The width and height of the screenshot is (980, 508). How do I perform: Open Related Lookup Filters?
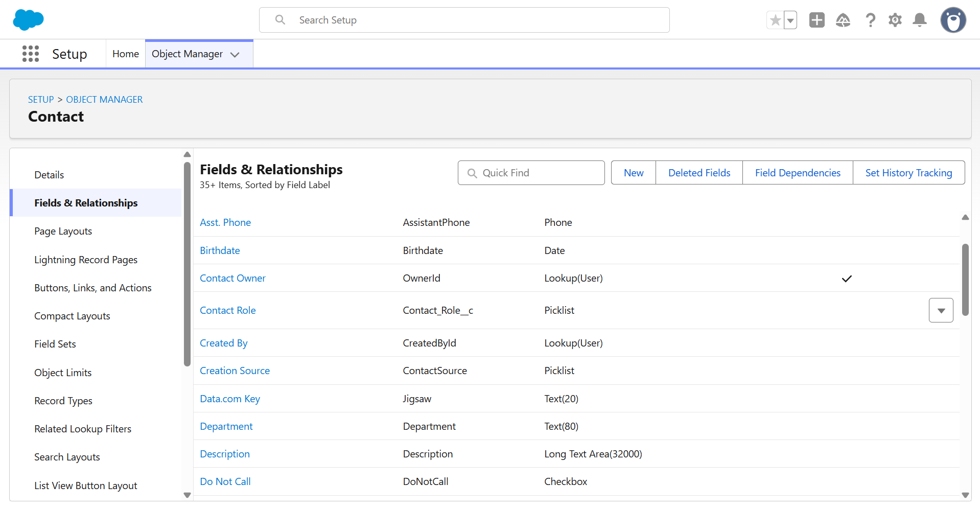(96, 429)
